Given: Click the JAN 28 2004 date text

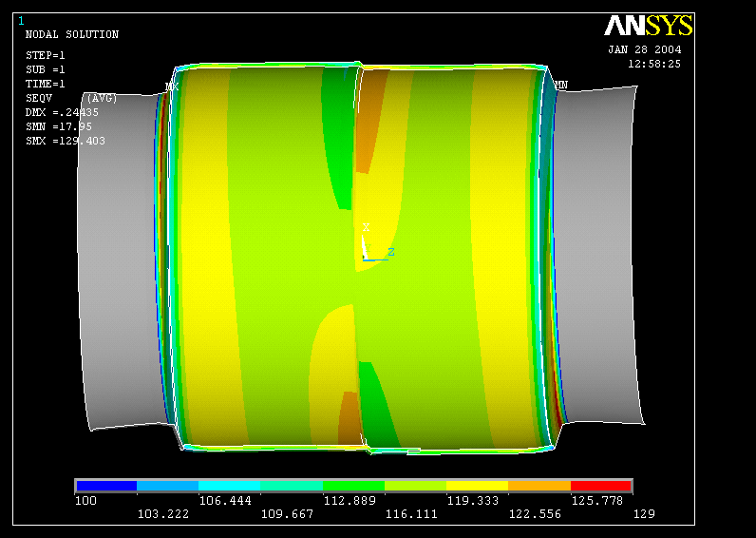Looking at the screenshot, I should 645,49.
